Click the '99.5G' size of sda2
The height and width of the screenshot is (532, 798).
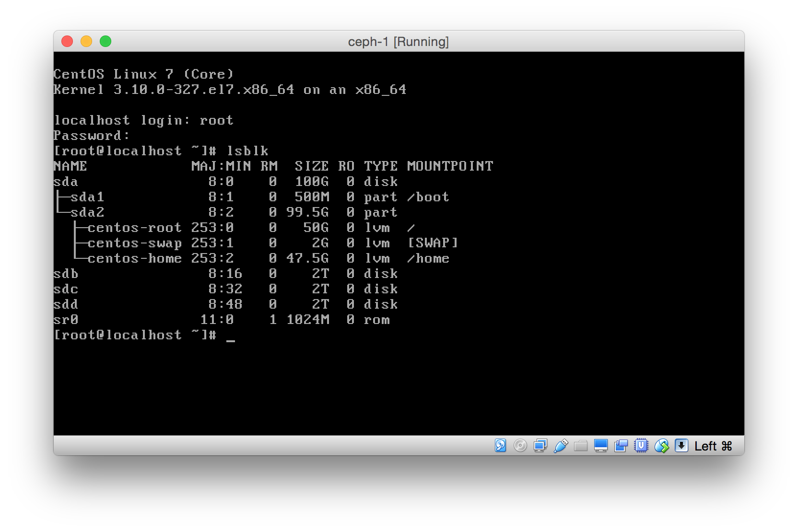click(x=307, y=212)
